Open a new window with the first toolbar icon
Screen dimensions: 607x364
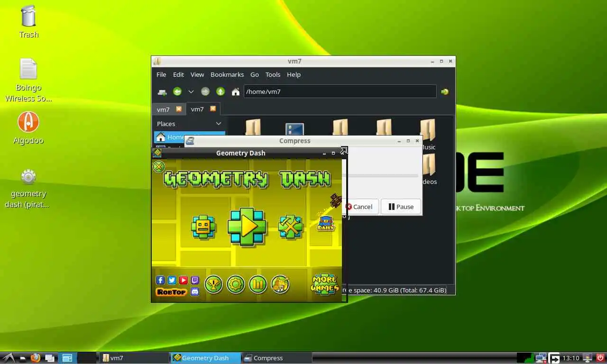click(x=162, y=91)
